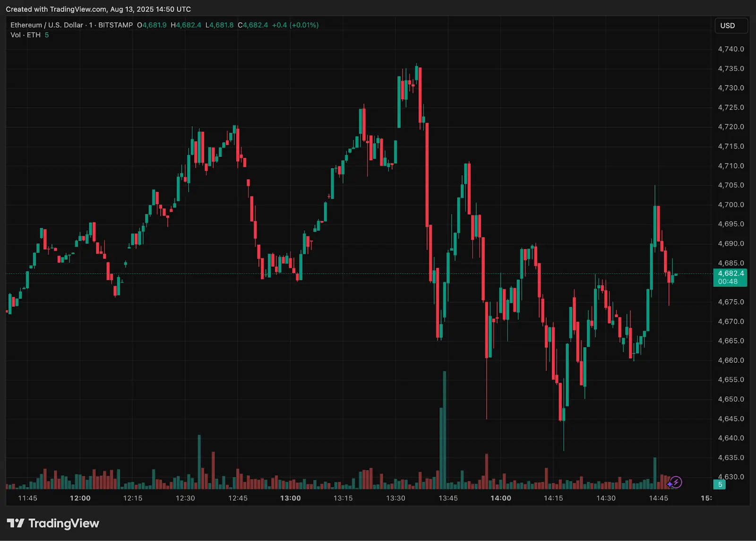
Task: Click the 14:00 time axis label
Action: pos(501,498)
